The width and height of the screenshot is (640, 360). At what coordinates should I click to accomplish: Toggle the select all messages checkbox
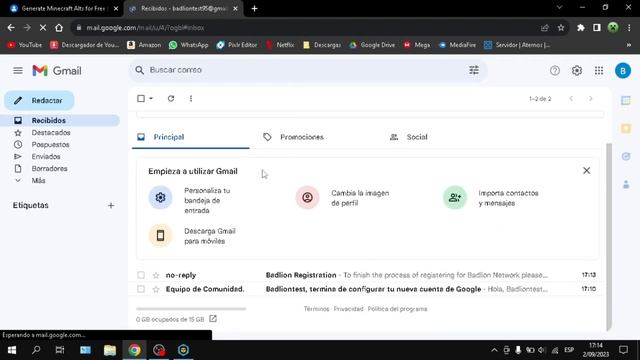pyautogui.click(x=141, y=98)
